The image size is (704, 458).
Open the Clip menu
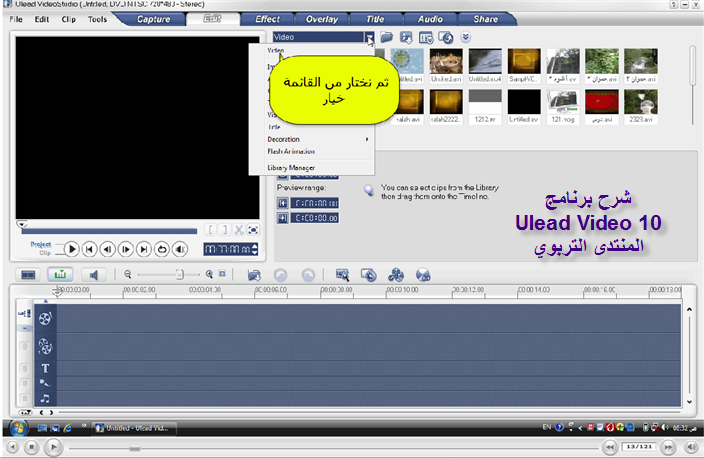coord(69,19)
